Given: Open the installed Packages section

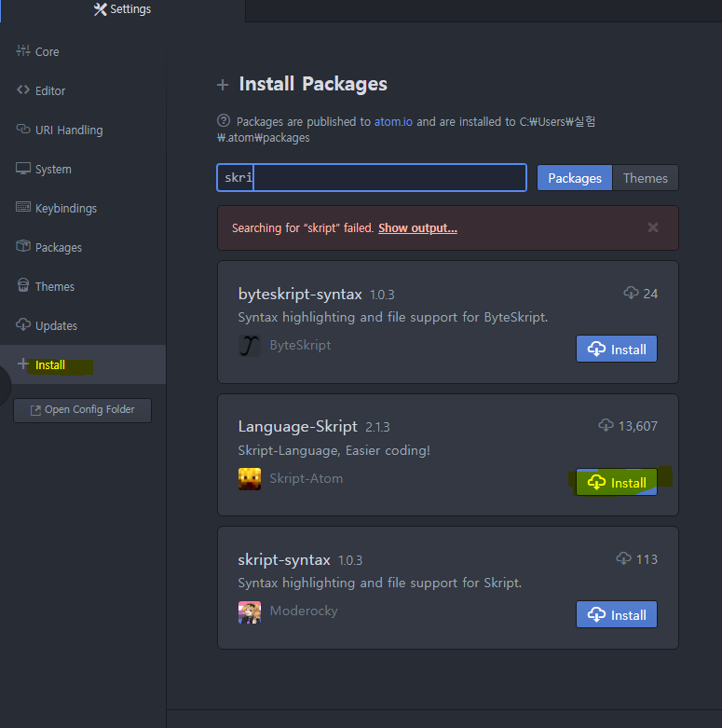Looking at the screenshot, I should click(83, 247).
